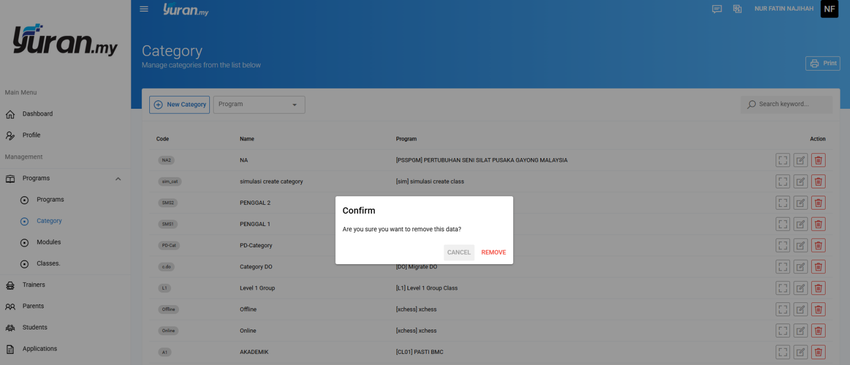Viewport: 850px width, 365px height.
Task: Click the Search keyword input field
Action: coord(787,104)
